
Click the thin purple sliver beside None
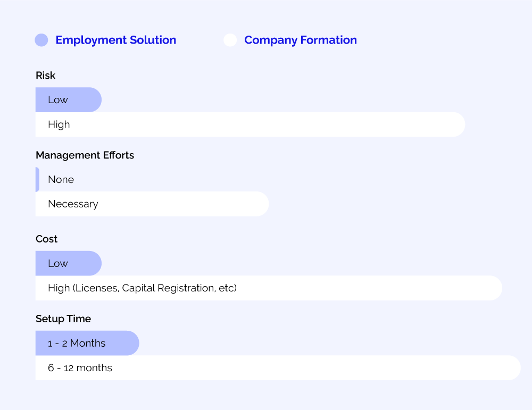(37, 179)
